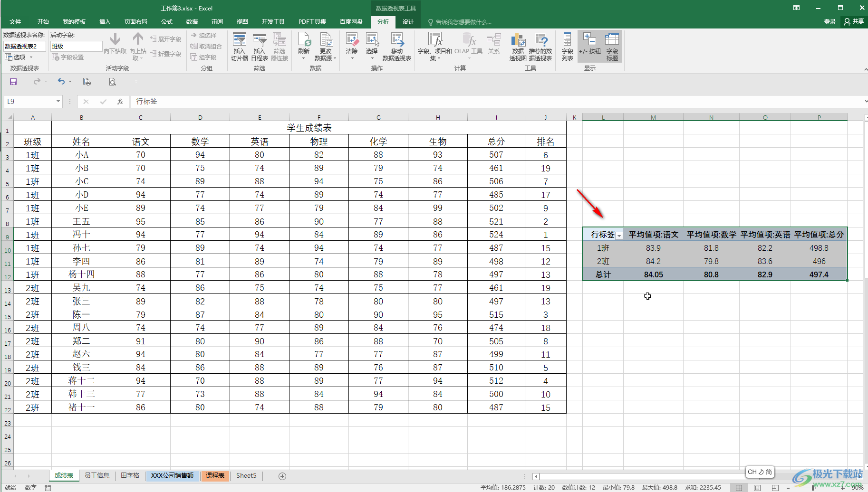868x492 pixels.
Task: Click the quick print icon in toolbar
Action: tap(87, 82)
